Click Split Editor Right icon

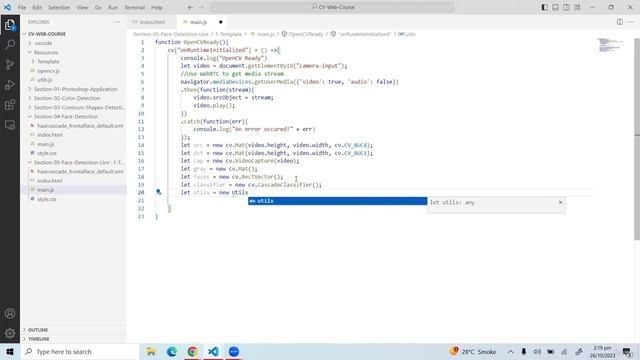[x=619, y=22]
